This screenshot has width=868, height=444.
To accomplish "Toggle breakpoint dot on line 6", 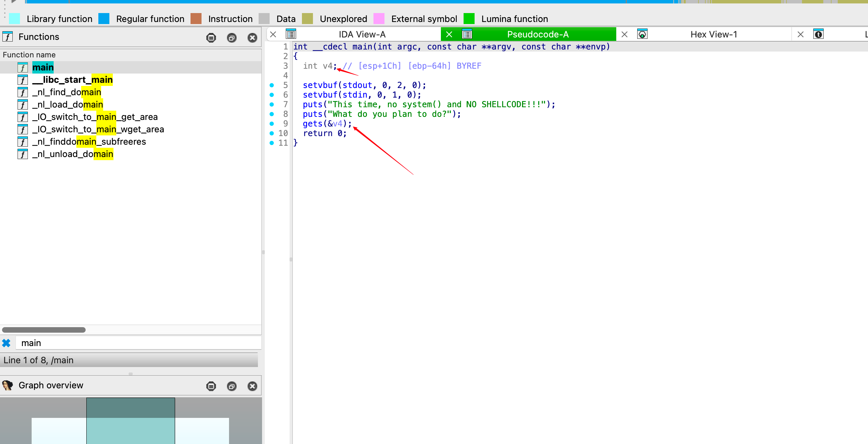I will (x=272, y=95).
